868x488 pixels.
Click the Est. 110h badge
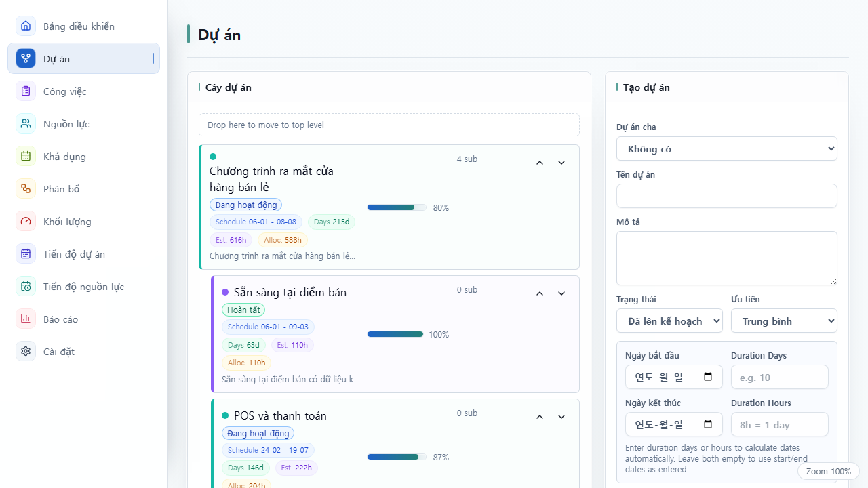point(292,345)
